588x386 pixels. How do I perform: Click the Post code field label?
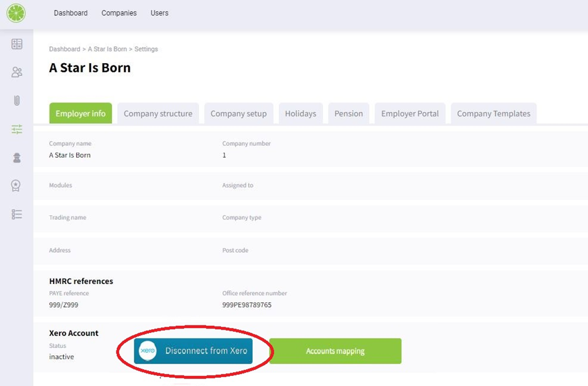point(235,250)
